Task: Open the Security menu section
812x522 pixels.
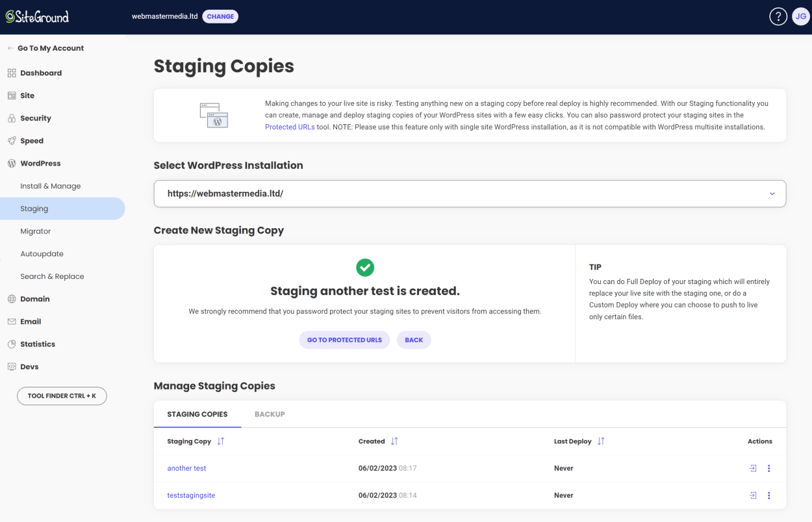Action: click(36, 118)
